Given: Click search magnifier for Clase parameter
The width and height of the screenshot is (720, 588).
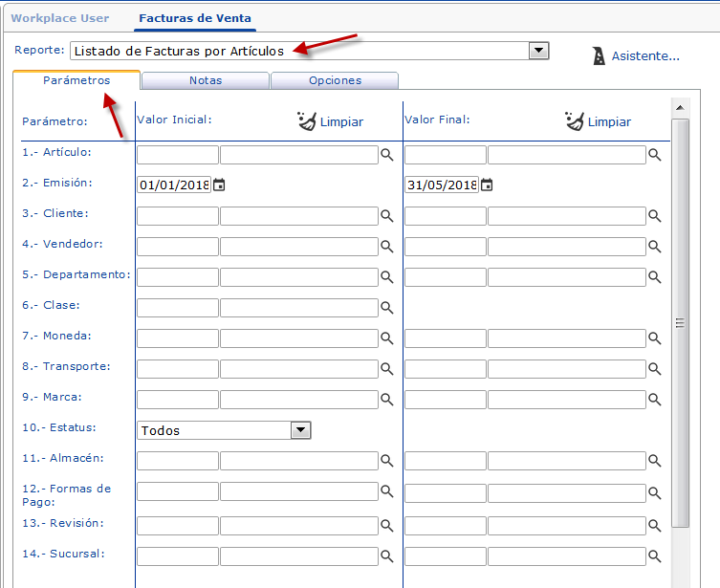Looking at the screenshot, I should (x=387, y=308).
